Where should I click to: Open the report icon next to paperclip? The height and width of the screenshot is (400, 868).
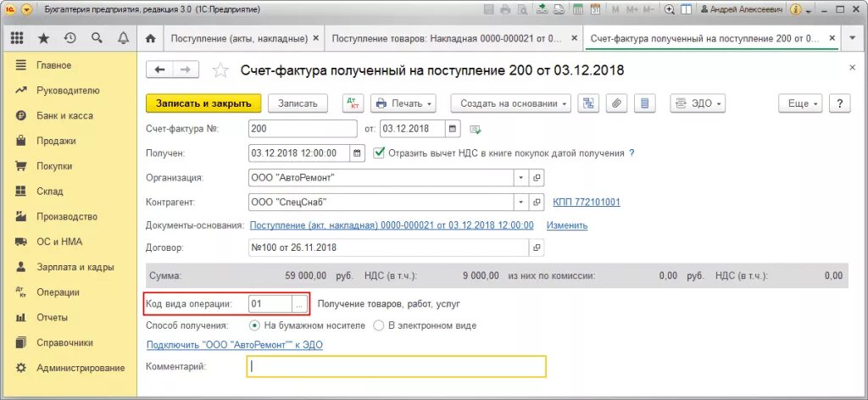pyautogui.click(x=644, y=103)
